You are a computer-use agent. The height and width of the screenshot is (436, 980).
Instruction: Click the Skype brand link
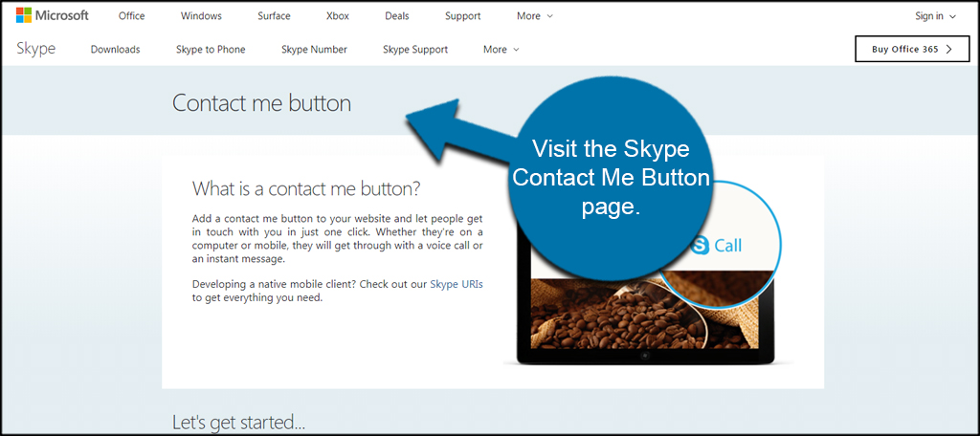click(x=35, y=49)
